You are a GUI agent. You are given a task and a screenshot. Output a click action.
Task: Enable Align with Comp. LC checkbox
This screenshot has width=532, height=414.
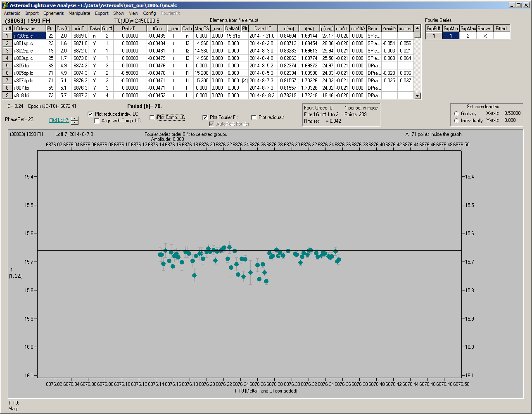[97, 121]
